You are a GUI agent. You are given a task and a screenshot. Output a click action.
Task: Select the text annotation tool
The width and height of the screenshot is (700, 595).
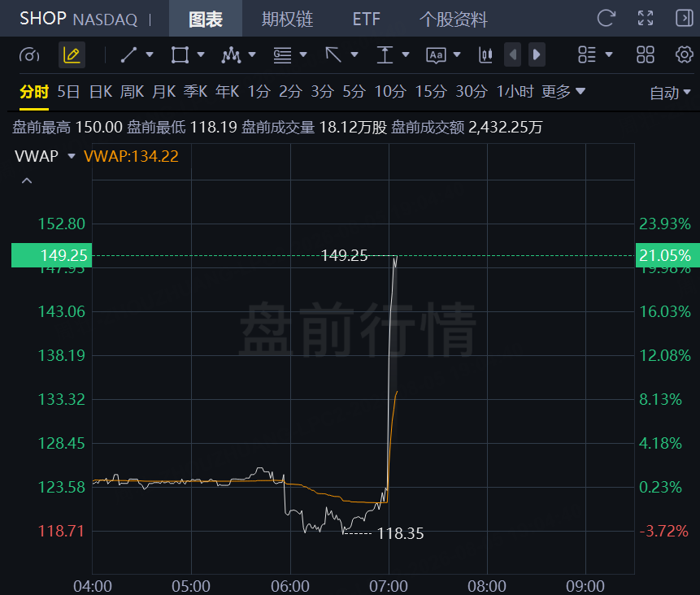click(436, 55)
